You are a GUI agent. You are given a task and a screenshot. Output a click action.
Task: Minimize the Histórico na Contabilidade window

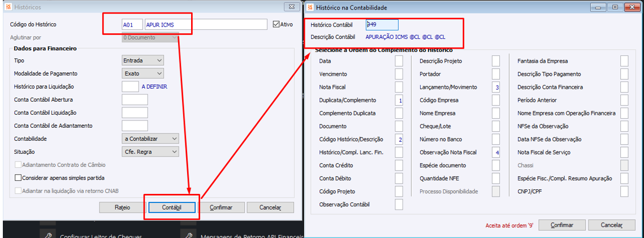598,7
